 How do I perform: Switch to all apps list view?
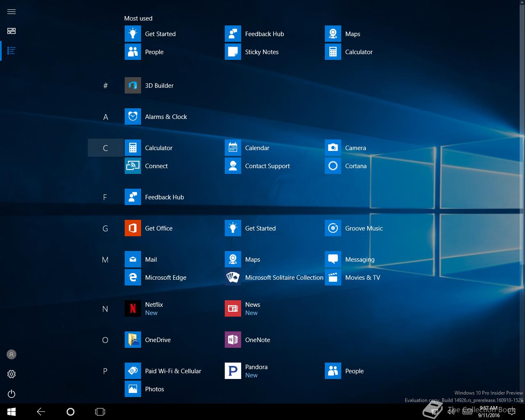[11, 51]
